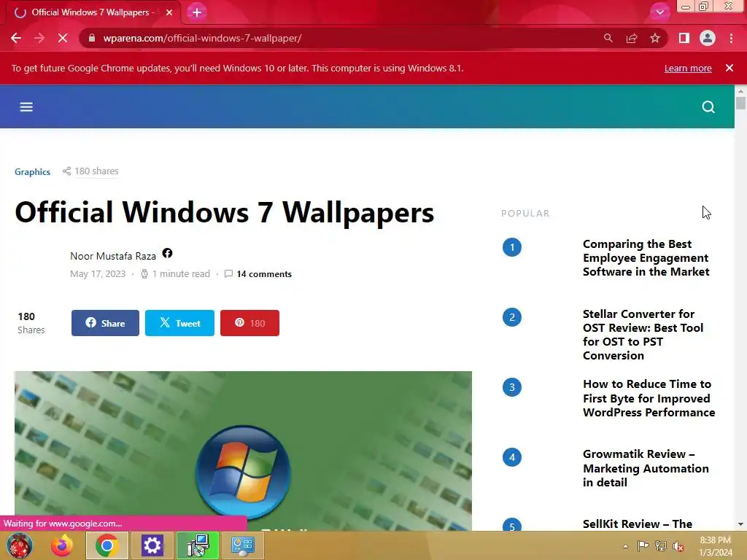747x560 pixels.
Task: Click the zoom magnifier in address bar
Action: pos(608,38)
